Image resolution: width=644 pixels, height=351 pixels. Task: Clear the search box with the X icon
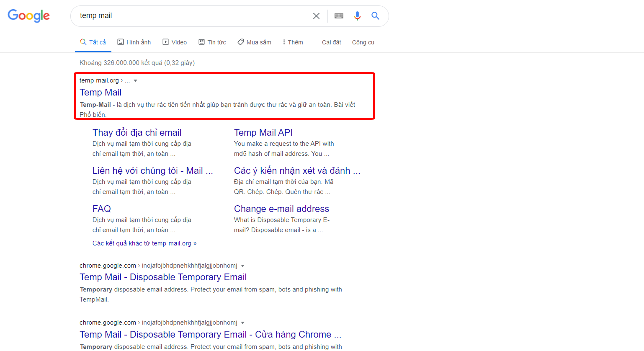(x=316, y=16)
